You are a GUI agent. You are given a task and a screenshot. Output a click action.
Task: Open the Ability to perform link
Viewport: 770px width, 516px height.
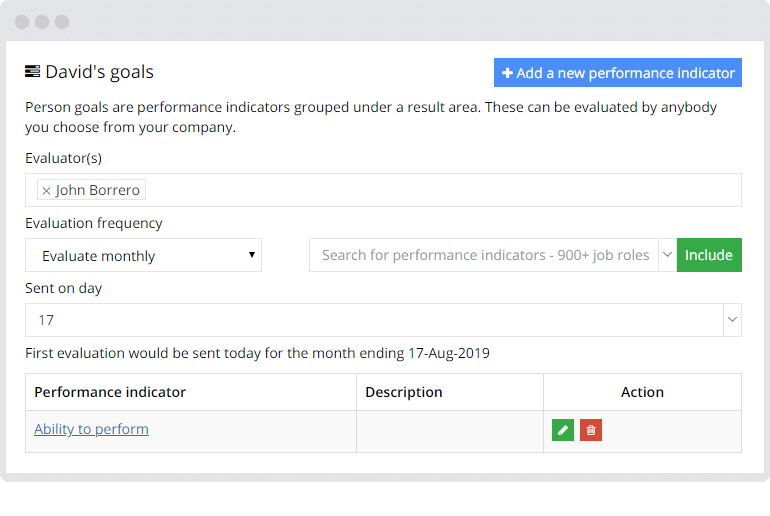[x=91, y=429]
